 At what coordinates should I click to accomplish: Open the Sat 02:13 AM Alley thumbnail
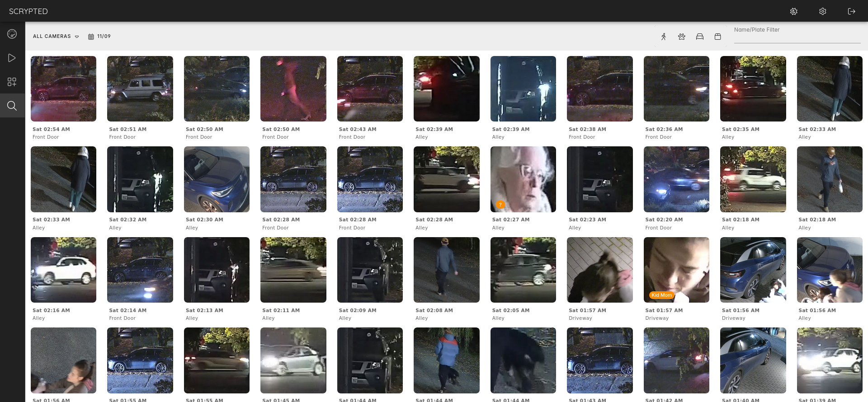(217, 270)
